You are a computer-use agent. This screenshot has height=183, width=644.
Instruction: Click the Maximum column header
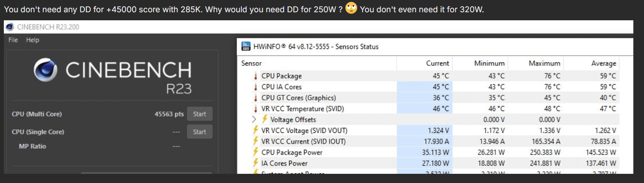544,64
